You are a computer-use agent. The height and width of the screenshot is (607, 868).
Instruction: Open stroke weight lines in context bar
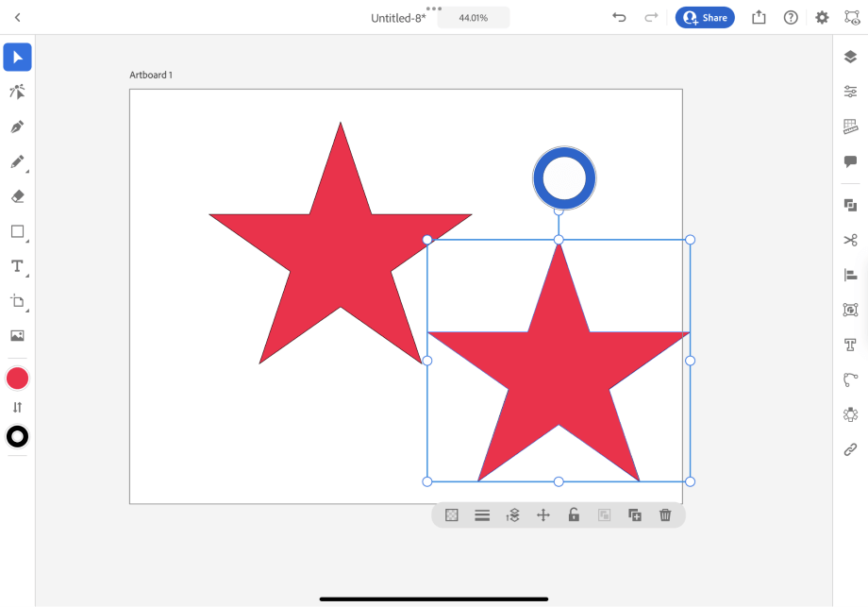(x=482, y=515)
